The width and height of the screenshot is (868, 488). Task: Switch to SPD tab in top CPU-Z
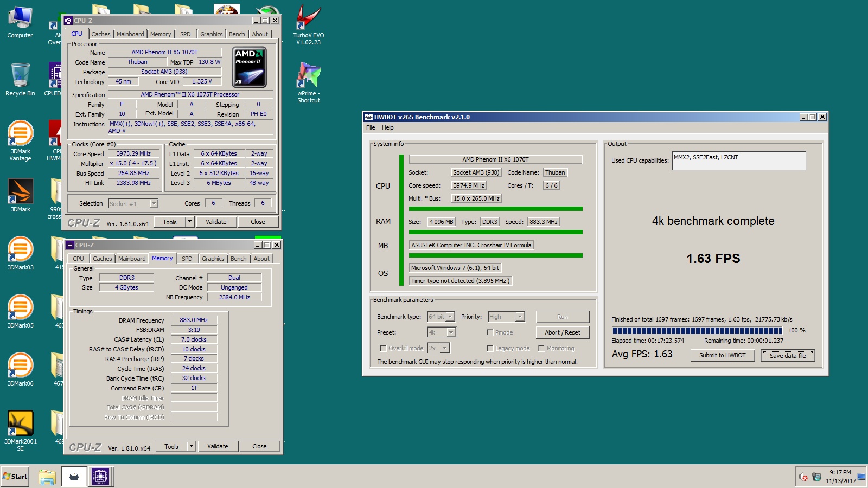(186, 34)
